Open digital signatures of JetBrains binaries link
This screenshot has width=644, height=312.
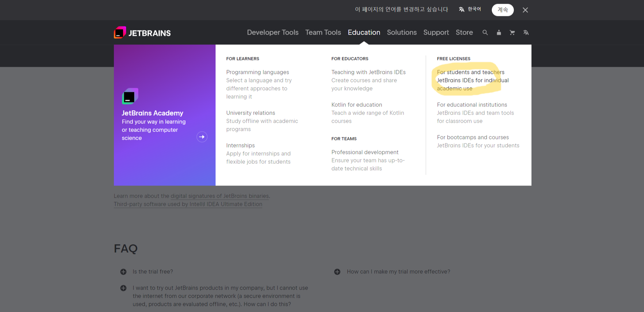[x=220, y=196]
